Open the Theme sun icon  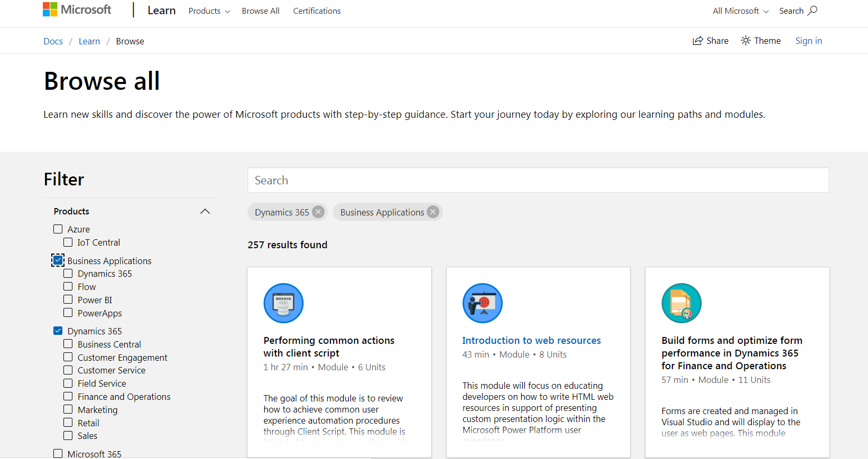[x=745, y=41]
